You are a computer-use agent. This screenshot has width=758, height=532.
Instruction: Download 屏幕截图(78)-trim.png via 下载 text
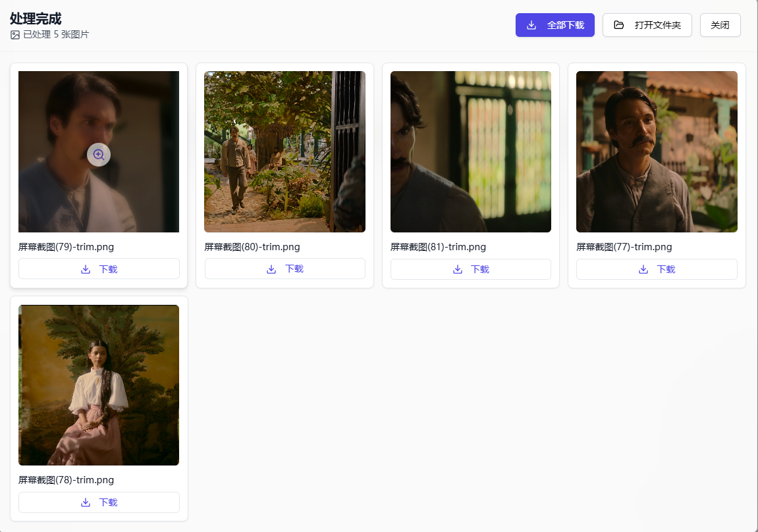point(109,502)
